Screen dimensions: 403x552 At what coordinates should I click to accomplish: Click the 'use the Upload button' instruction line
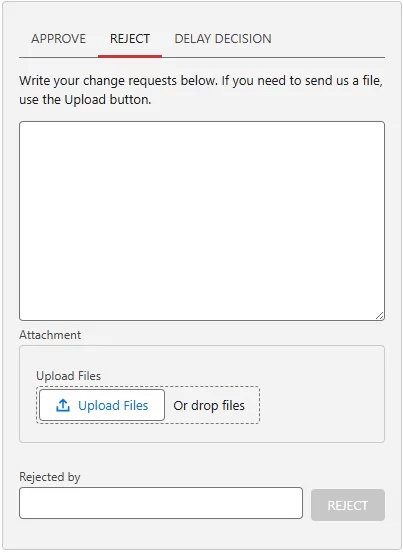tap(85, 100)
